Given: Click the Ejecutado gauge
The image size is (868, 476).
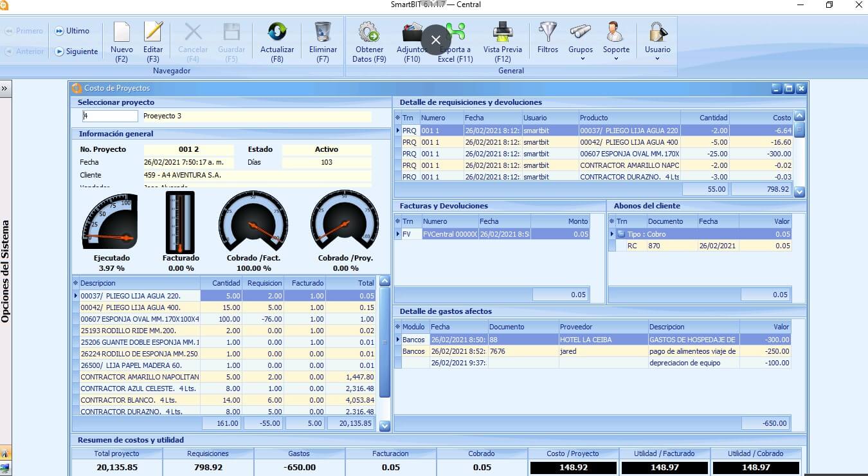Looking at the screenshot, I should pyautogui.click(x=110, y=221).
